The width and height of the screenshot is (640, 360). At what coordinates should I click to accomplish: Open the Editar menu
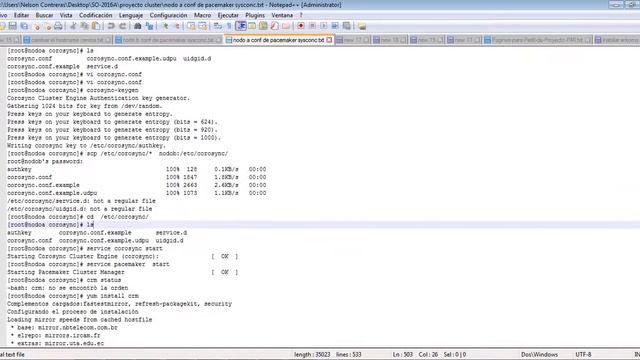click(21, 15)
